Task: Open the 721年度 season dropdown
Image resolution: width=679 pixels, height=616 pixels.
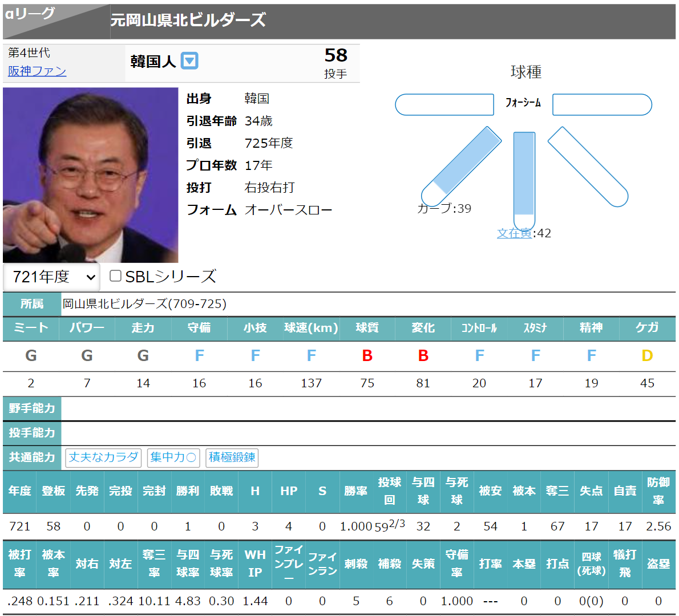Action: (52, 277)
